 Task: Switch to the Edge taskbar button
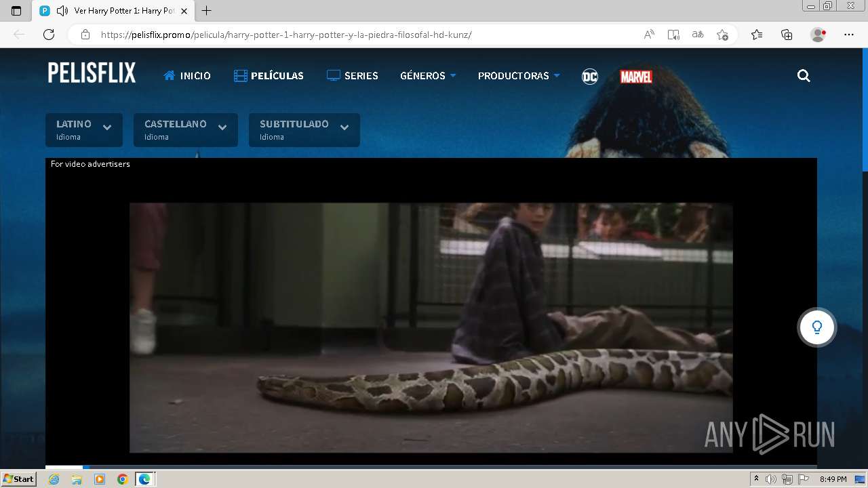[x=145, y=479]
